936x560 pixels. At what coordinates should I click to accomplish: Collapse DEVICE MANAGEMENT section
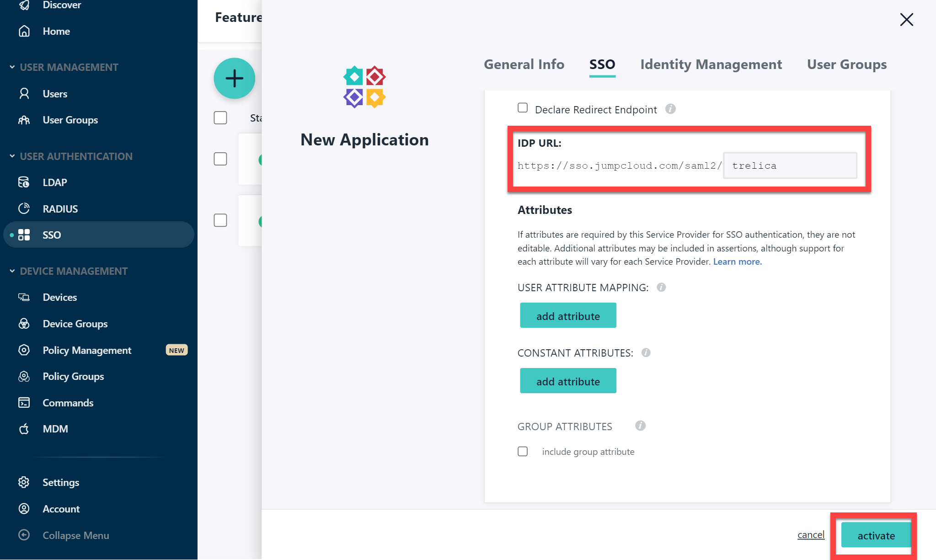69,271
